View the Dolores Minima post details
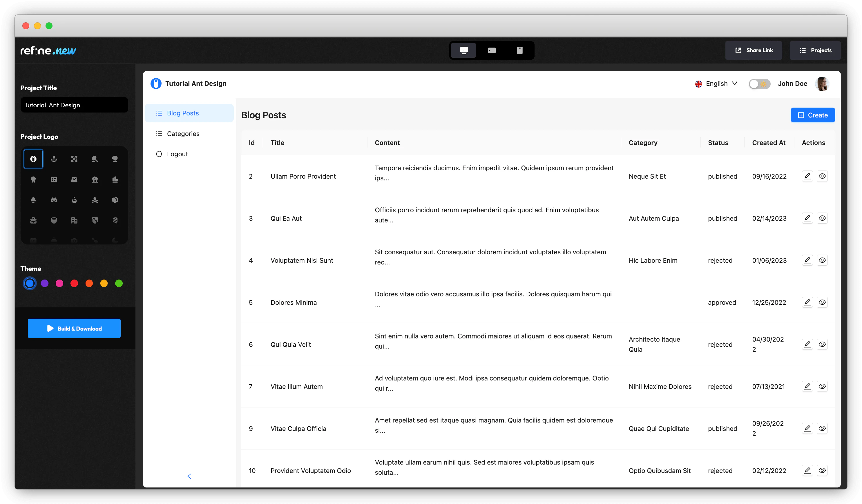 [822, 302]
